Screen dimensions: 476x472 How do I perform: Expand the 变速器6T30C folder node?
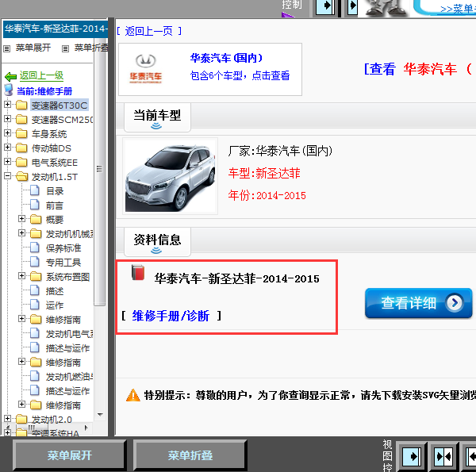click(x=8, y=105)
